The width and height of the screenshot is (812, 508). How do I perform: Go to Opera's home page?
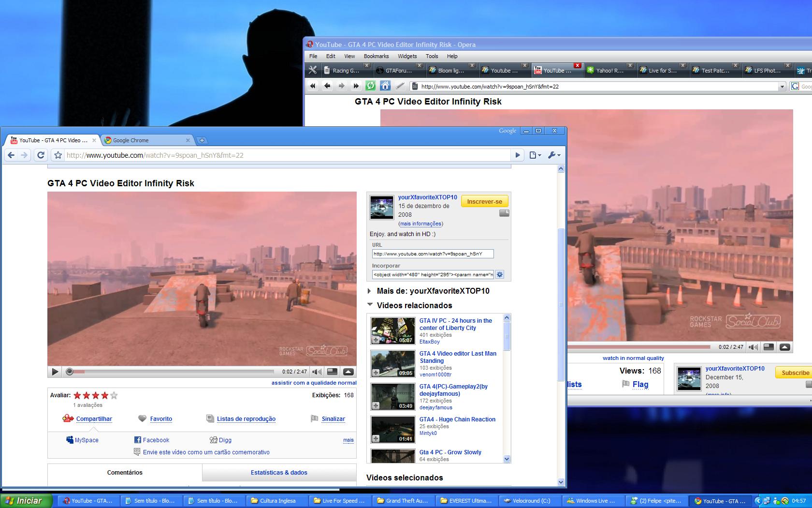pyautogui.click(x=385, y=86)
